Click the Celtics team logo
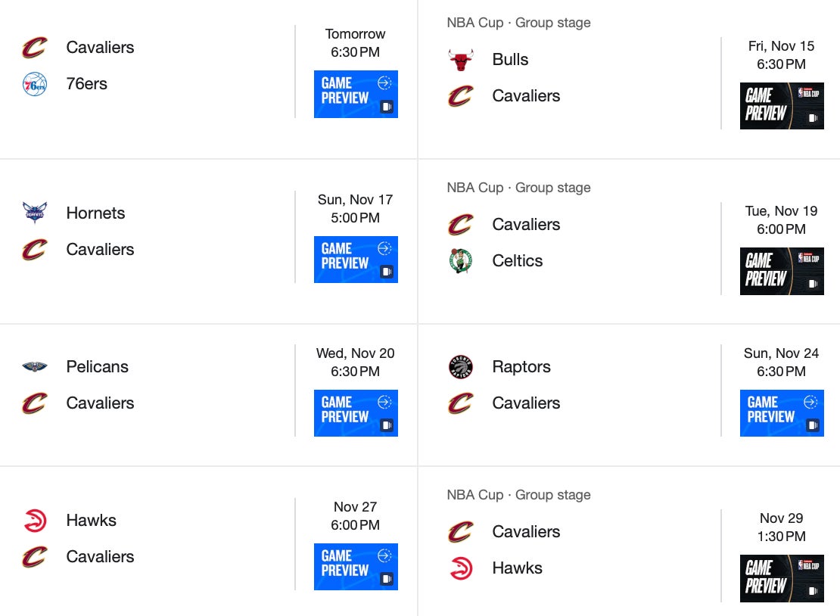The height and width of the screenshot is (616, 840). 460,261
